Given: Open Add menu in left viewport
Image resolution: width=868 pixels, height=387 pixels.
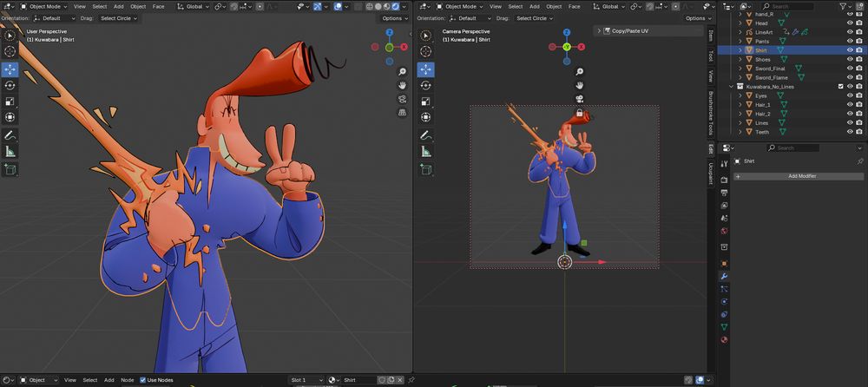Looking at the screenshot, I should pyautogui.click(x=118, y=7).
